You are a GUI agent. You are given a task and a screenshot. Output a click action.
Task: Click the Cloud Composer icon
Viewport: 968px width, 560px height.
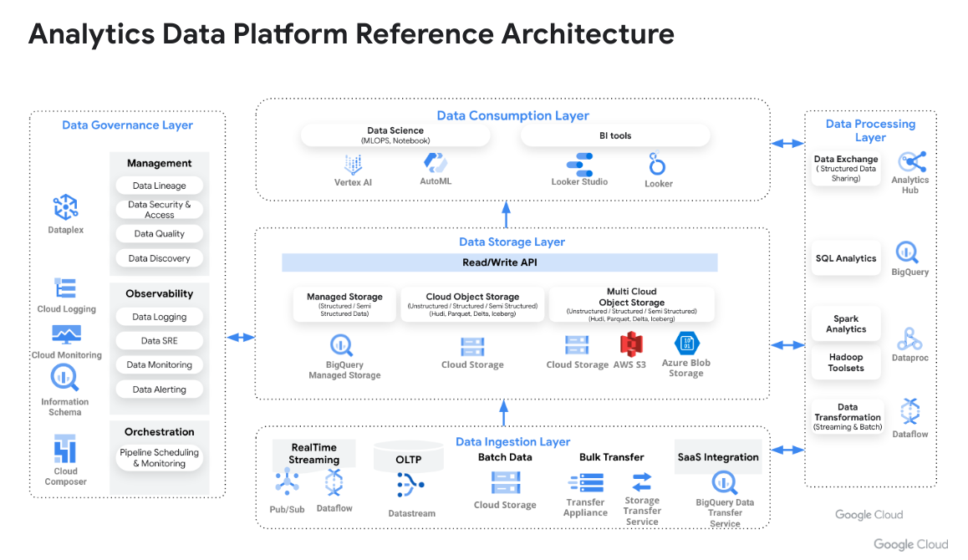pyautogui.click(x=65, y=449)
